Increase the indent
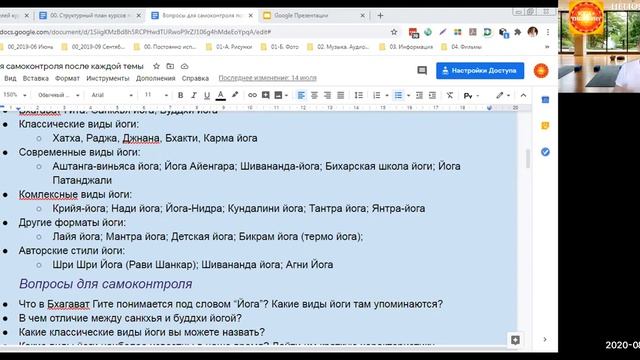 (x=432, y=95)
